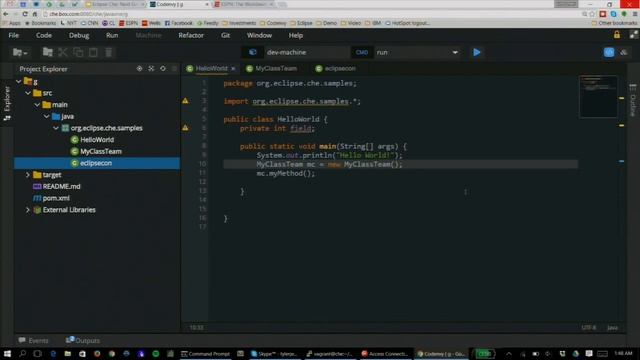640x360 pixels.
Task: Click the refresh icon in Project Explorer
Action: coord(163,69)
